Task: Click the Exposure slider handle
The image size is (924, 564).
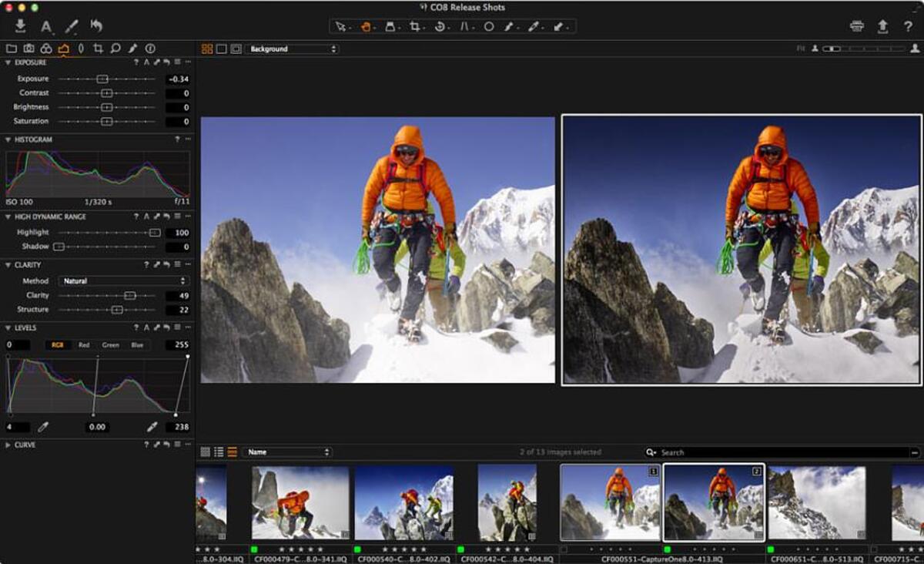Action: click(x=102, y=78)
